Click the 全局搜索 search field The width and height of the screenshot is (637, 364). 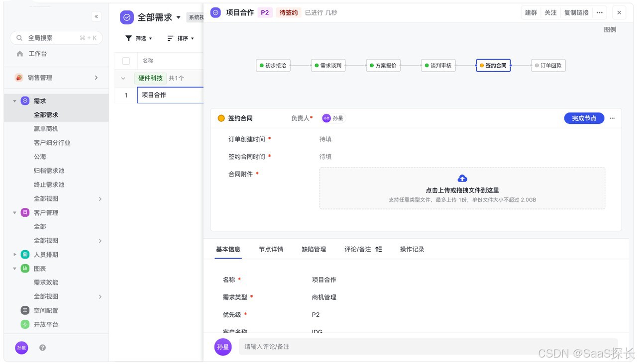pyautogui.click(x=56, y=38)
